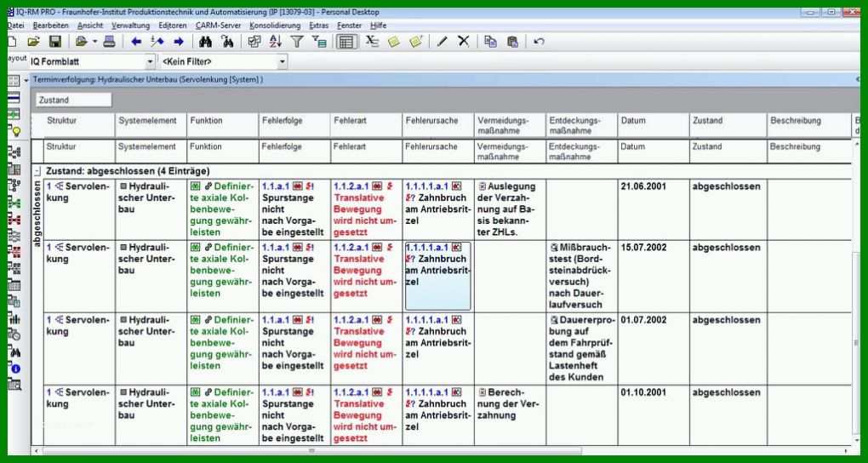Click the horizontal scrollbar thumb at bottom

[x=311, y=451]
